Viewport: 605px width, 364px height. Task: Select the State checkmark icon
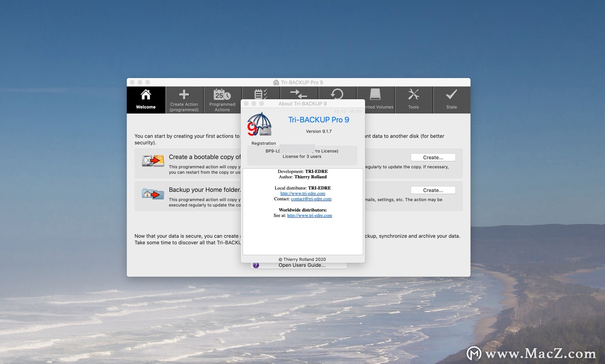pos(452,100)
